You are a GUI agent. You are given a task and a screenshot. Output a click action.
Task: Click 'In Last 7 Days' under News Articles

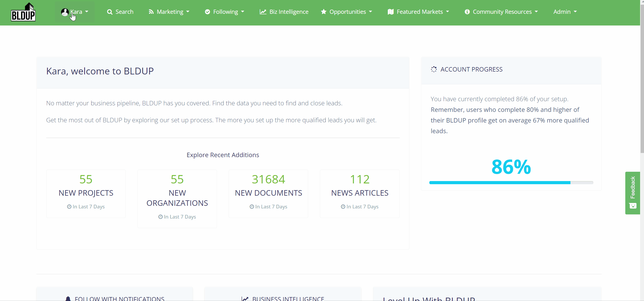(362, 207)
